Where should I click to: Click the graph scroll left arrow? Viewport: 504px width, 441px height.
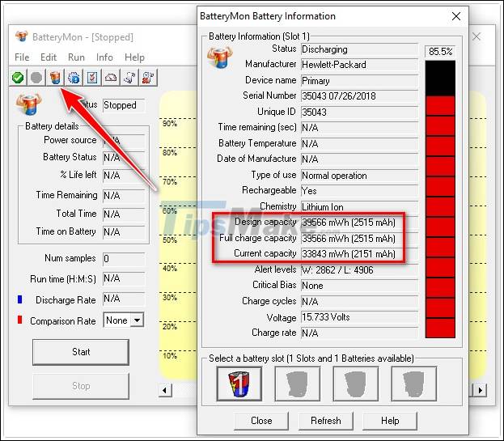pyautogui.click(x=165, y=390)
